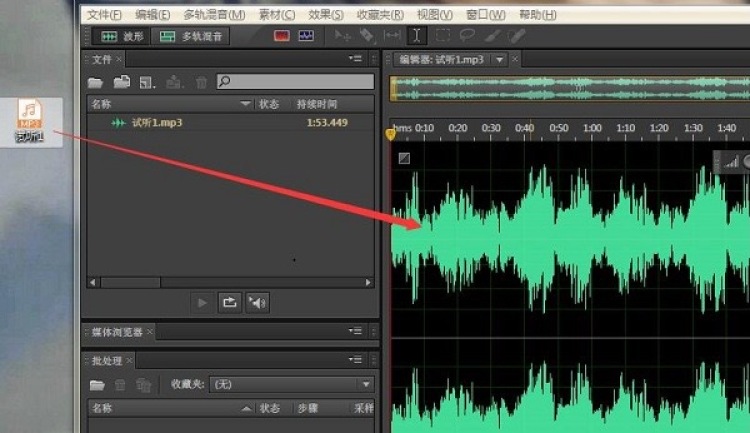
Task: Toggle the Auto-play speaker button
Action: pos(257,303)
